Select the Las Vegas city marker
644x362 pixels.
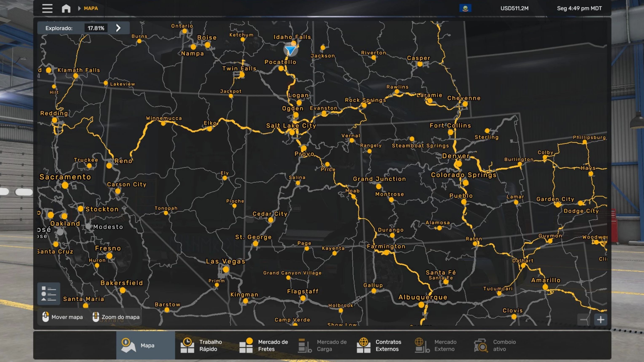pyautogui.click(x=226, y=269)
